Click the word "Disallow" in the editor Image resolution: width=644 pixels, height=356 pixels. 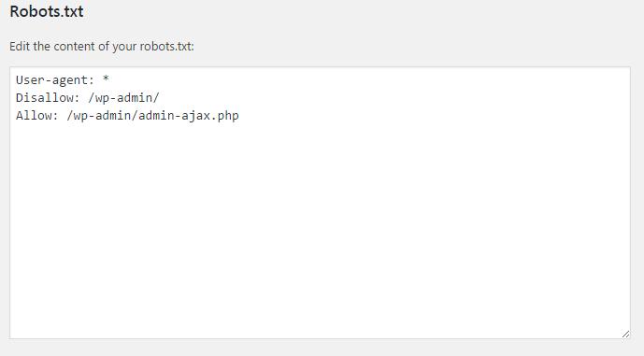pyautogui.click(x=44, y=98)
